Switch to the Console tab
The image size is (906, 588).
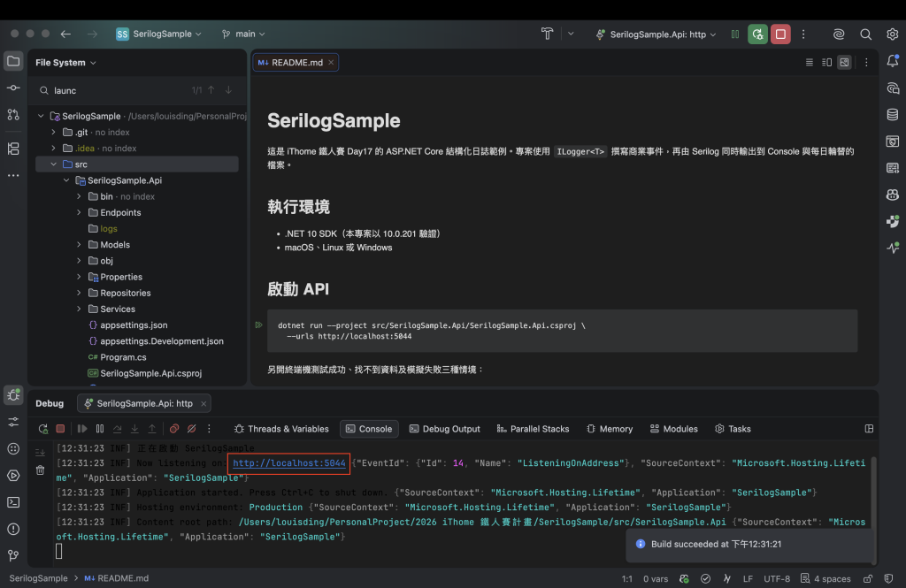click(369, 429)
